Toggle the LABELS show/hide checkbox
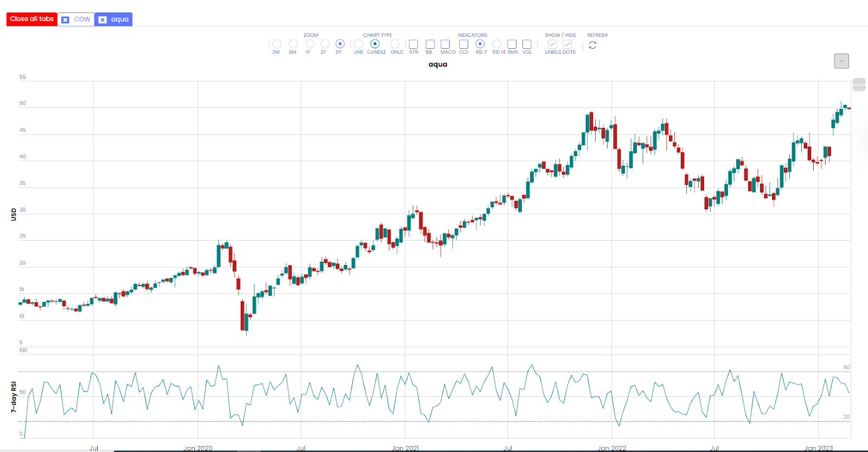 pyautogui.click(x=552, y=44)
